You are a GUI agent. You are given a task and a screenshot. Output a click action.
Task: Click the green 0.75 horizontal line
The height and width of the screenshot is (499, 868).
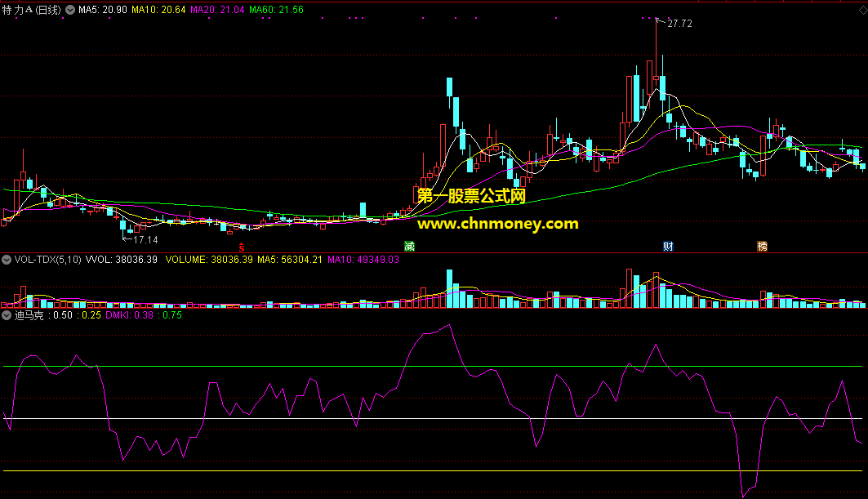click(433, 367)
